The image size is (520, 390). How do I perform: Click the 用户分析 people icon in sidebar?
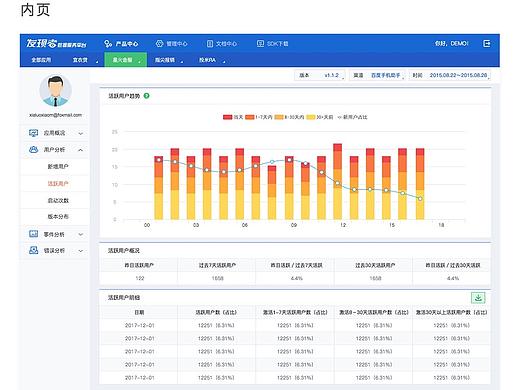tap(33, 150)
